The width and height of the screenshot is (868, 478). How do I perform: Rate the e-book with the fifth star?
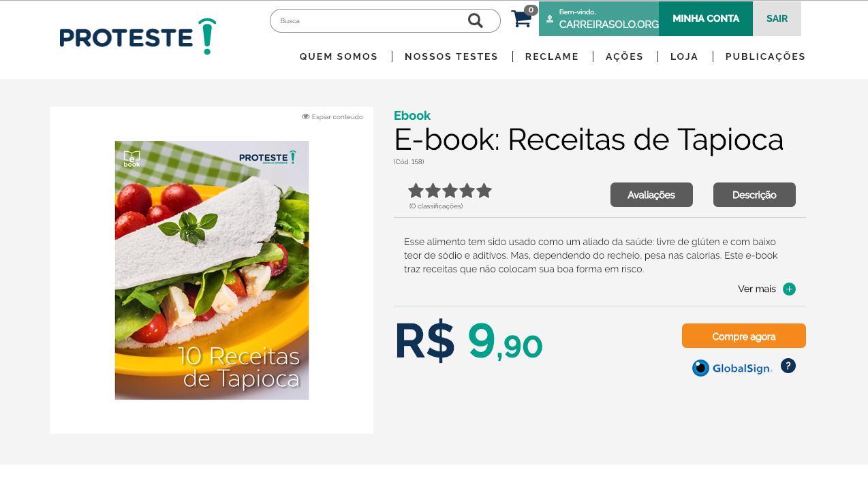pos(484,191)
